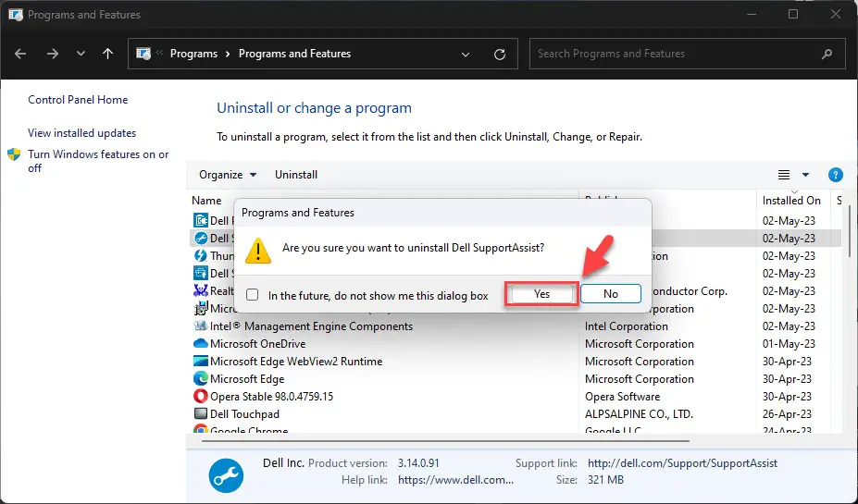Image resolution: width=858 pixels, height=504 pixels.
Task: Click the Realtek program icon
Action: (x=200, y=290)
